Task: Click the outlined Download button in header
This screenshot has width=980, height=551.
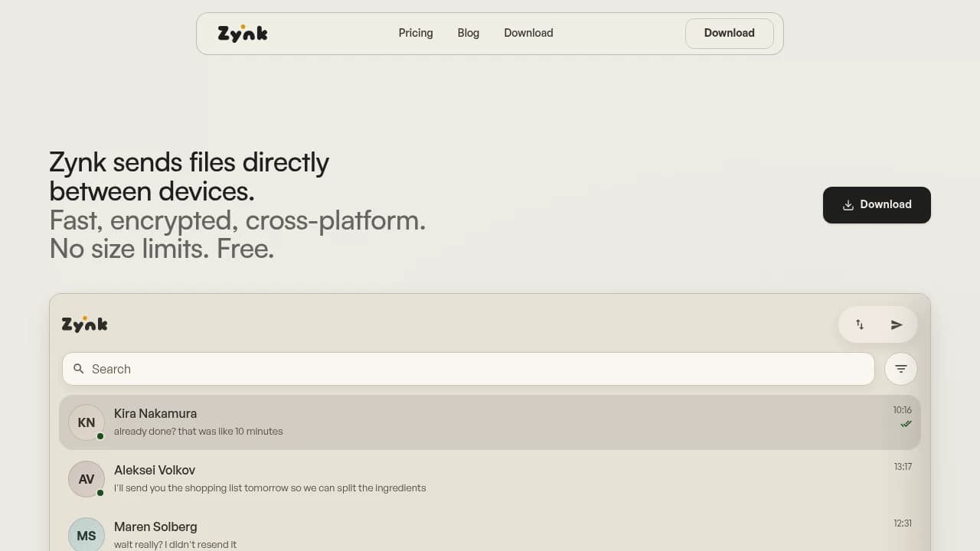Action: (x=729, y=33)
